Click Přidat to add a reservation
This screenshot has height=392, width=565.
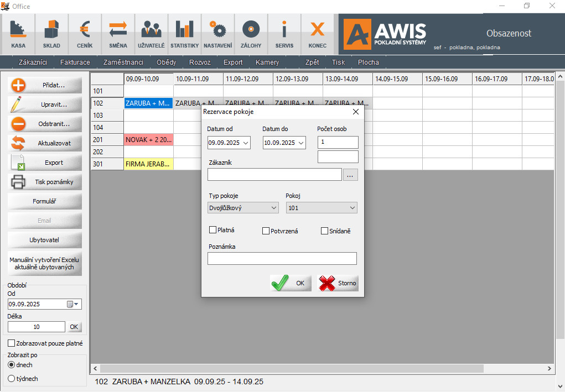tap(45, 85)
